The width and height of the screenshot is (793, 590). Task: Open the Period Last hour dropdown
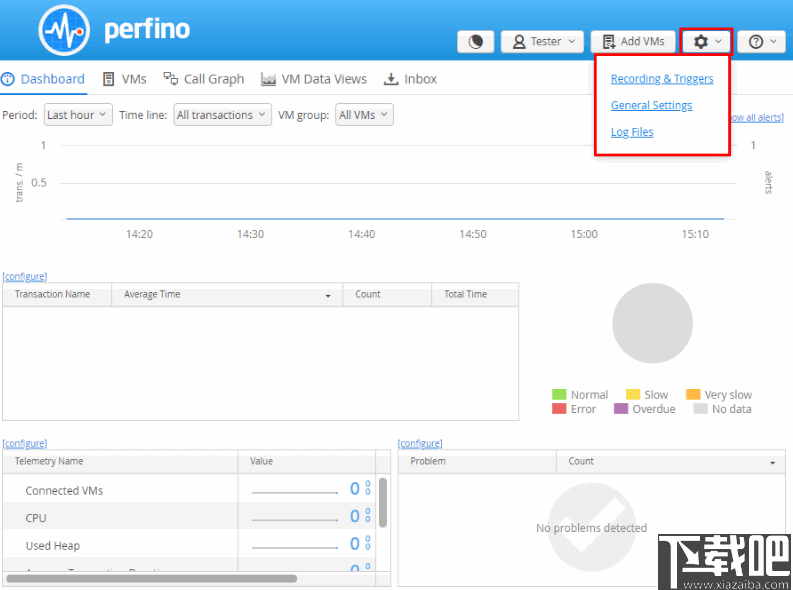coord(78,115)
